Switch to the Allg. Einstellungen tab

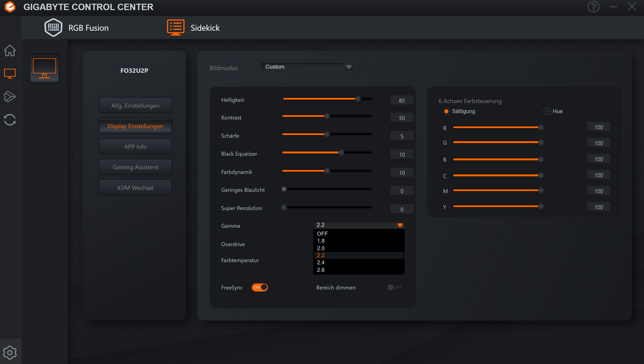[x=135, y=106]
